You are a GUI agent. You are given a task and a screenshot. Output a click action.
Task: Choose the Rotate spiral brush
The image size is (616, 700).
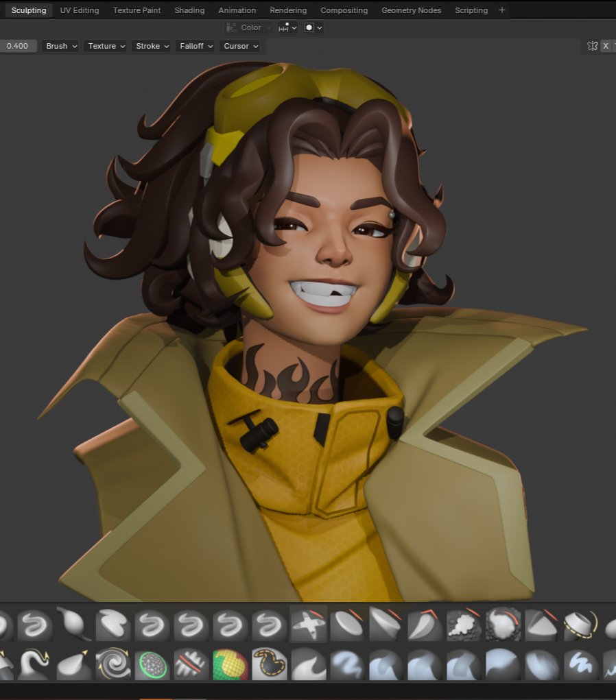tap(113, 664)
